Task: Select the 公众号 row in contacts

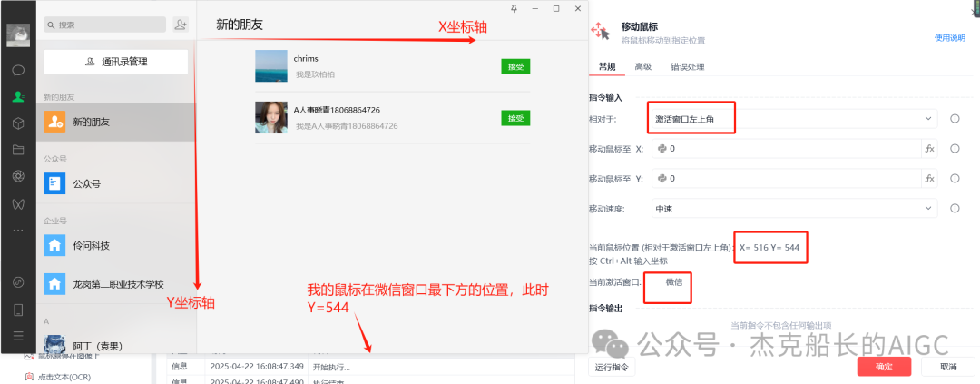Action: [x=116, y=184]
